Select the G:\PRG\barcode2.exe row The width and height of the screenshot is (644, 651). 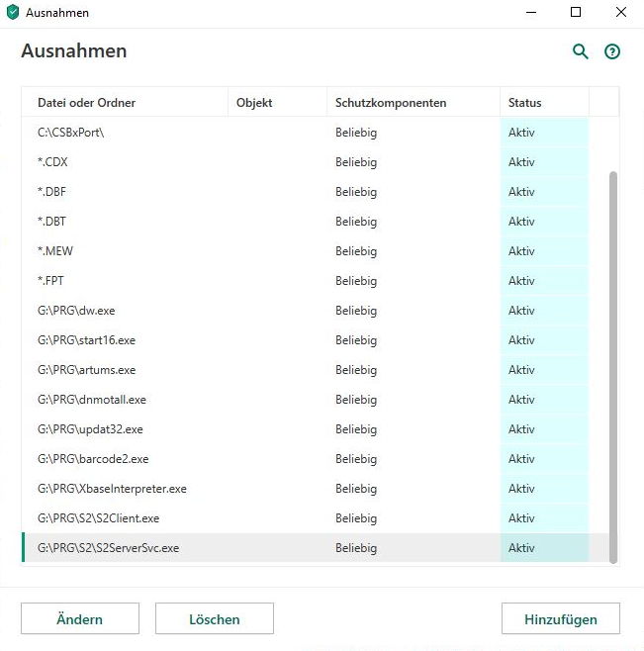point(316,459)
